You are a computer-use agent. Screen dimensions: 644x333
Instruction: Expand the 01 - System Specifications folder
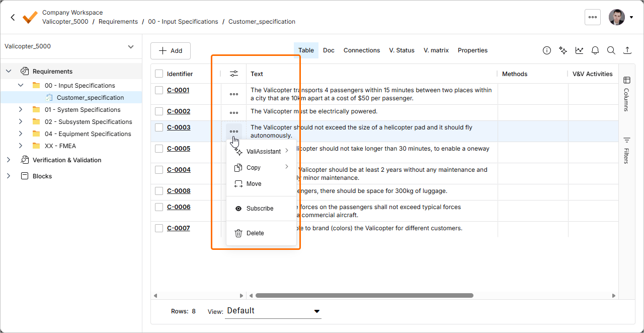21,110
